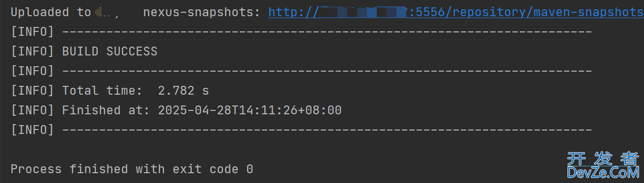Click the 'Finished at:' label
The image size is (644, 183).
pyautogui.click(x=106, y=110)
